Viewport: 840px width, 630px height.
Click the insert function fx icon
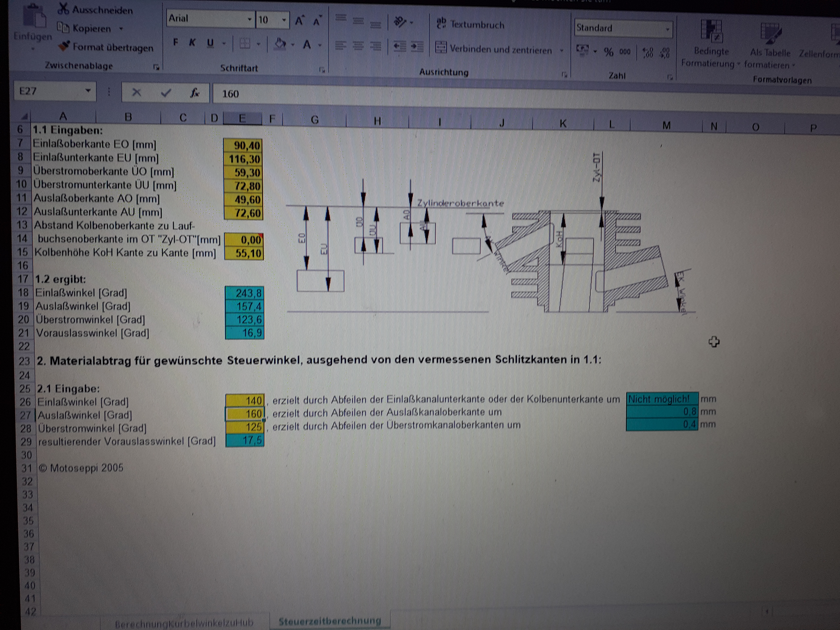194,93
